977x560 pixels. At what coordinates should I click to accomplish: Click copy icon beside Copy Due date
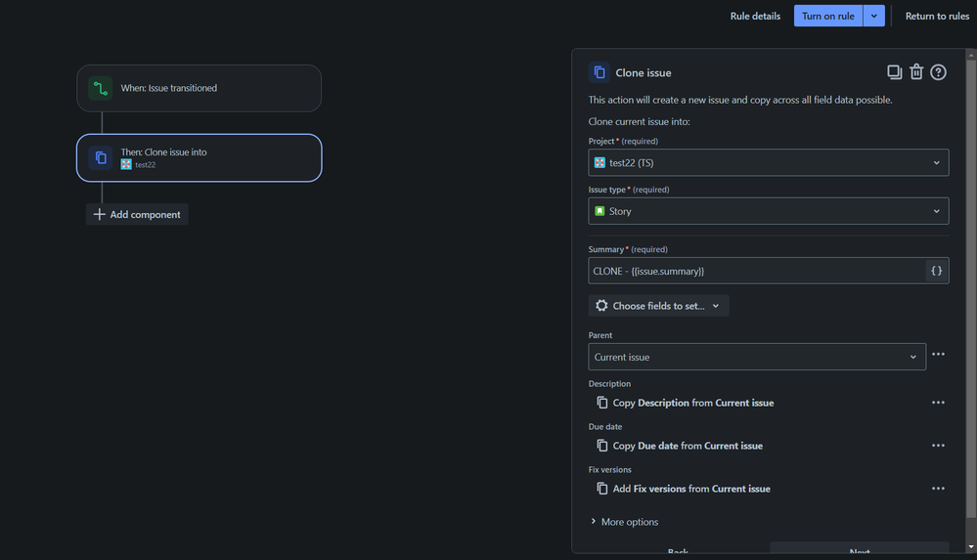click(x=601, y=446)
